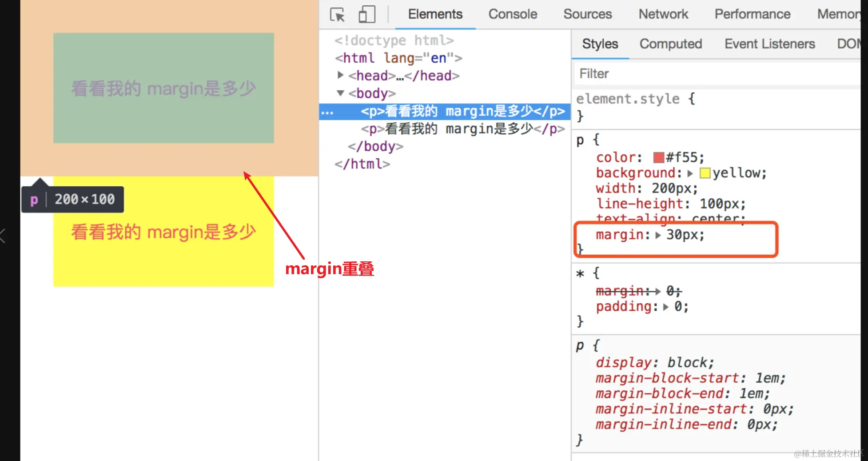Viewport: 868px width, 461px height.
Task: Click the display: block declaration
Action: (654, 362)
